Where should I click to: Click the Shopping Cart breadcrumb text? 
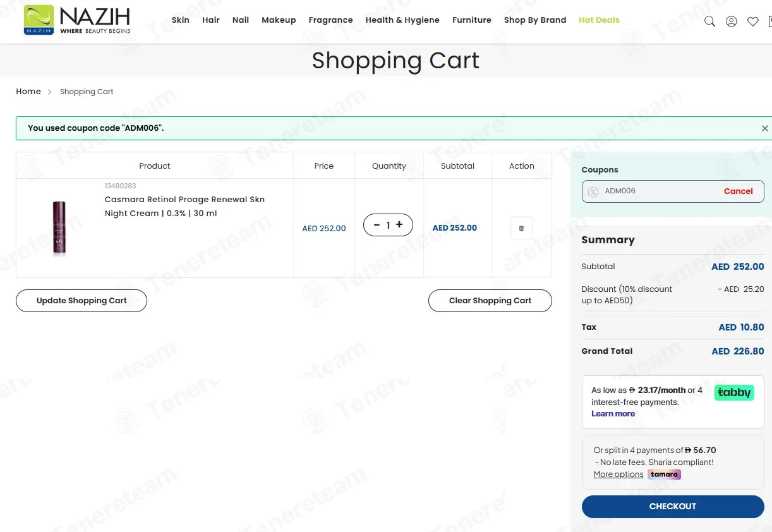pos(87,92)
